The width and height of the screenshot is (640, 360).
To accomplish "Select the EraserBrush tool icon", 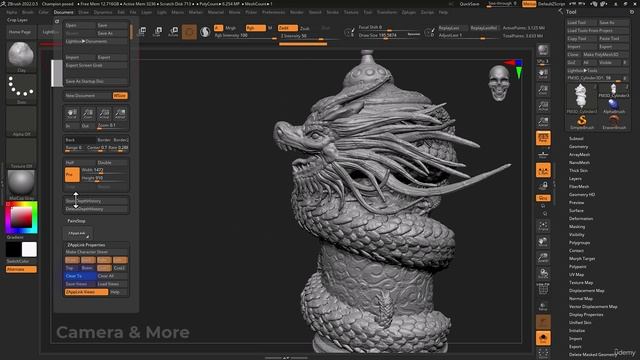I will click(614, 122).
